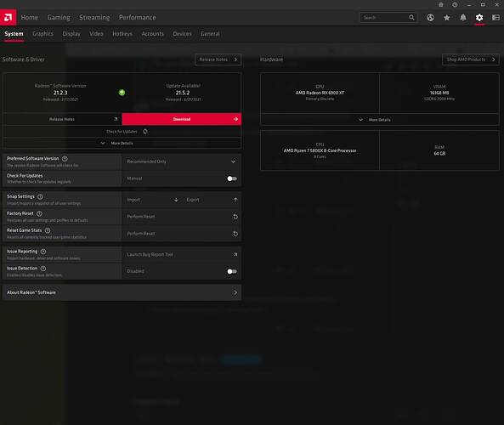Toggle Check For Updates manual switch
The height and width of the screenshot is (425, 504).
[232, 178]
